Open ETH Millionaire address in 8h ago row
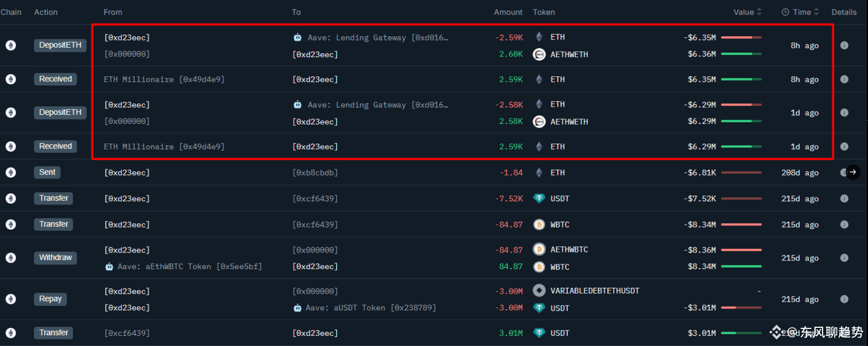Screen dimensions: 868x346 [164, 80]
